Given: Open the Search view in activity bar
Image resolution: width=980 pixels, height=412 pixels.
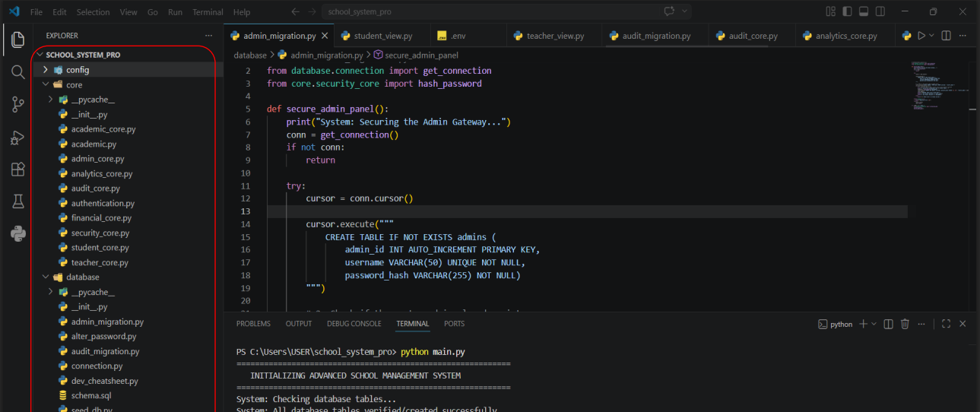Looking at the screenshot, I should tap(17, 72).
